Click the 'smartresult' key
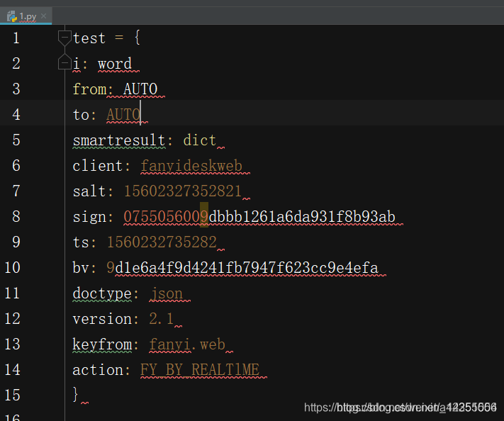Screen dimensions: 504x421 (119, 140)
